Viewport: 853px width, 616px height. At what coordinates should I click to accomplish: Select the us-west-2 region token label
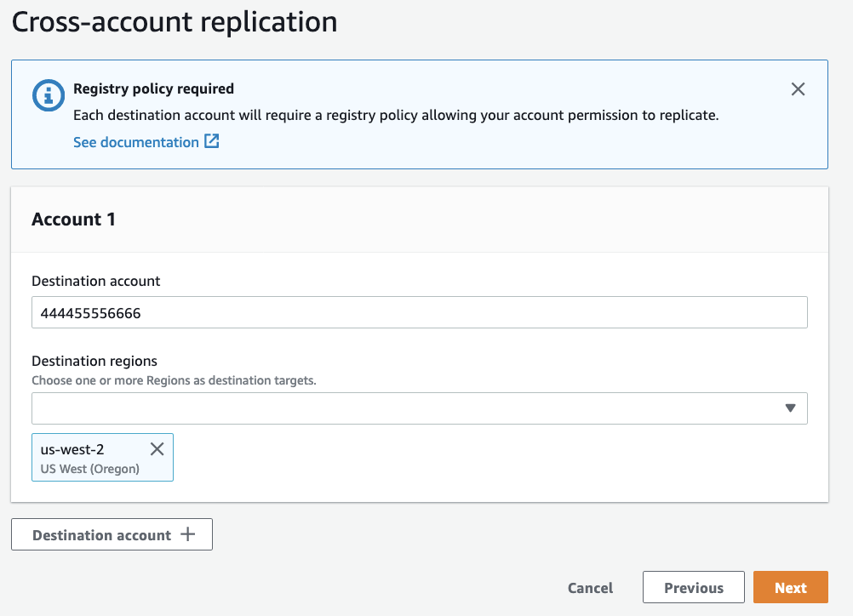pyautogui.click(x=72, y=449)
